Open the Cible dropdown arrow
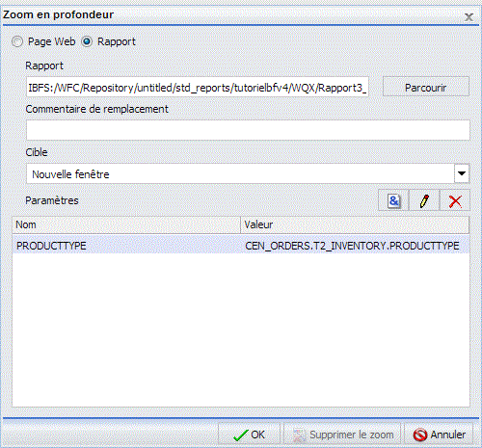This screenshot has width=482, height=448. [462, 173]
